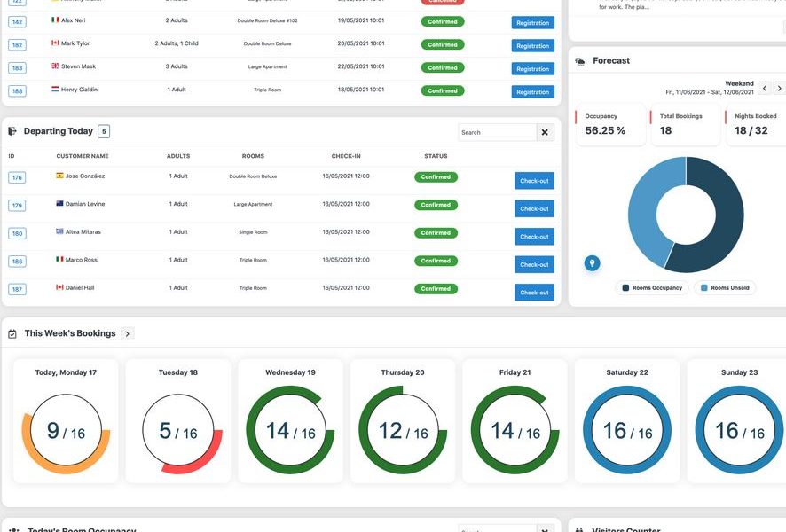Viewport: 786px width, 532px height.
Task: Check out Daniel Hall
Action: (x=534, y=293)
